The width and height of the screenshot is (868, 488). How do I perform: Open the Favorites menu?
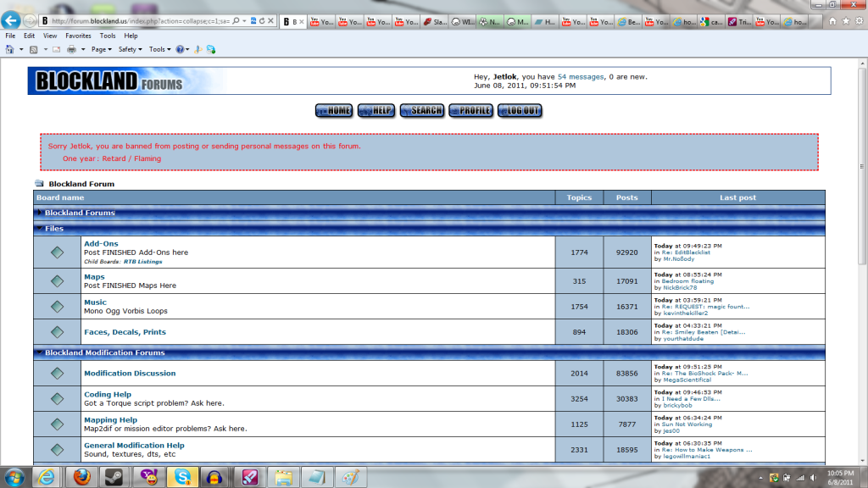pyautogui.click(x=78, y=36)
